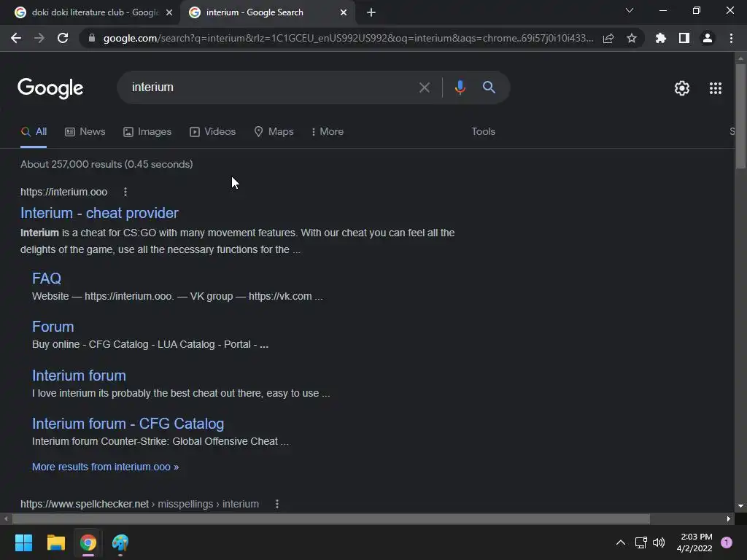Click the About 257,000 results text

[x=107, y=164]
